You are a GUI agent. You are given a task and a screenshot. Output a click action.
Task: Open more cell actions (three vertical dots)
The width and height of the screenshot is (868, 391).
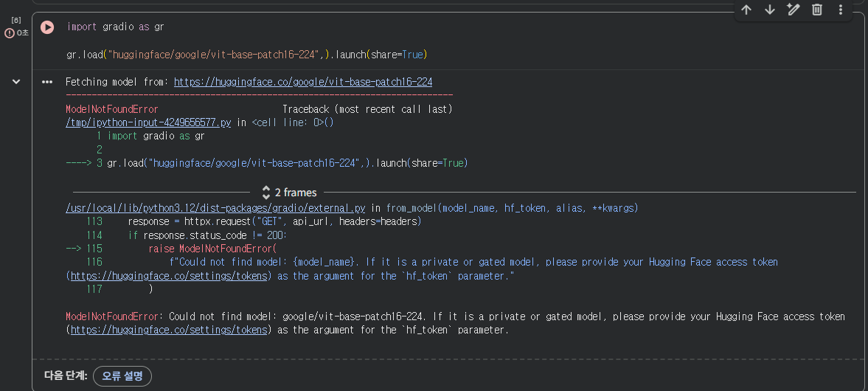[x=840, y=10]
